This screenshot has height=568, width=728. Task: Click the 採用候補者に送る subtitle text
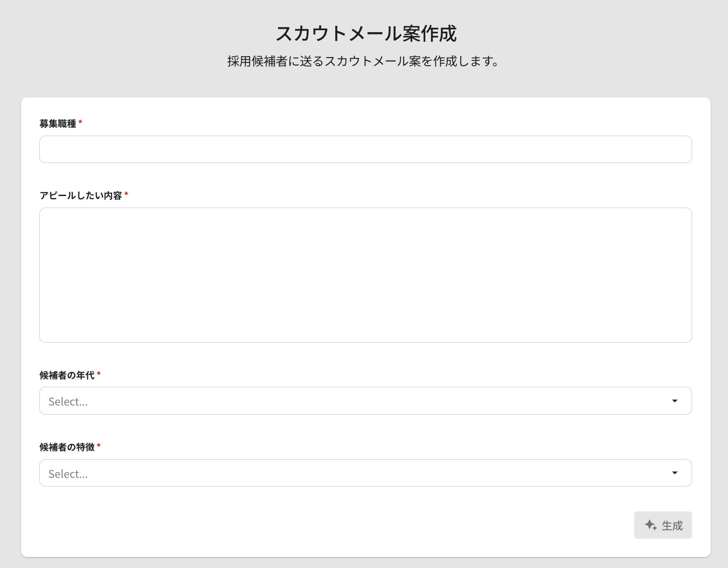pos(364,61)
